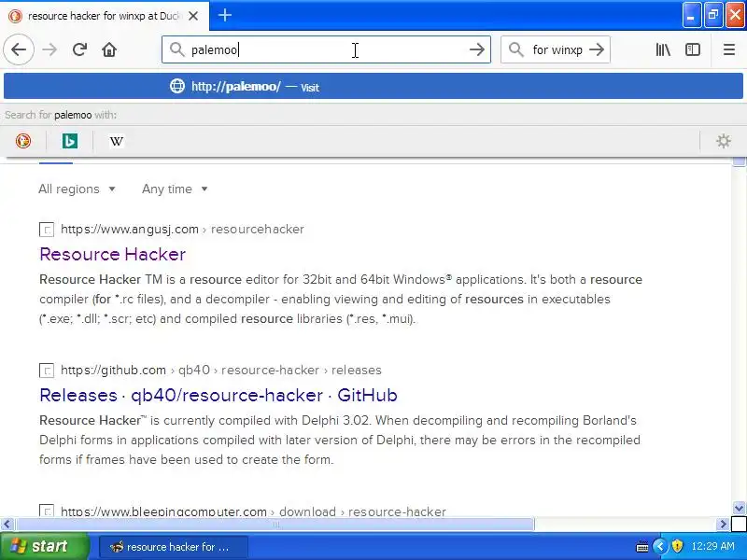Viewport: 747px width, 560px height.
Task: Submit the 'for winxp' search arrow
Action: click(597, 49)
